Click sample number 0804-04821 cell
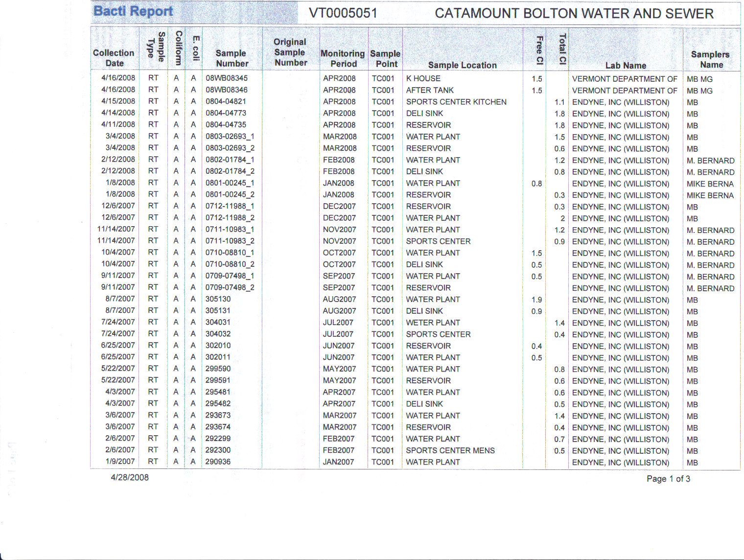 pos(226,101)
